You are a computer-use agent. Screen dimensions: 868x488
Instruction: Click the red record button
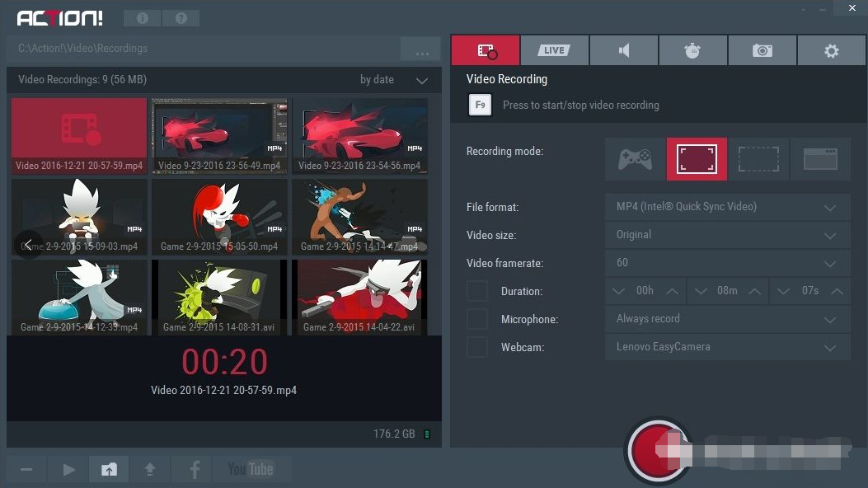pos(657,451)
